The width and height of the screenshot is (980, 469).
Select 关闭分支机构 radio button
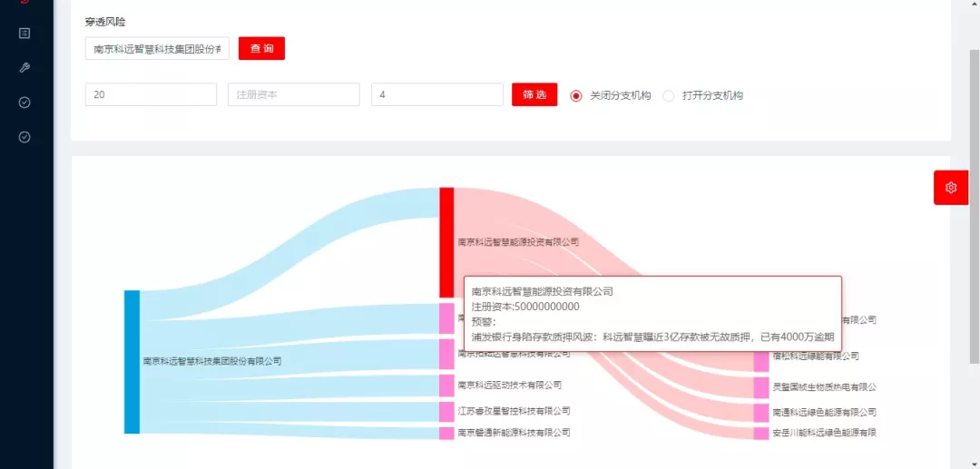(x=575, y=95)
